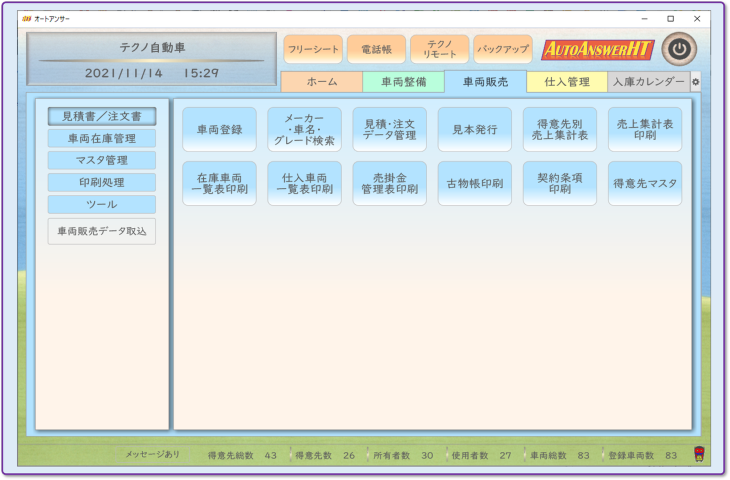Click the 使用者数 27 status entry
The height and width of the screenshot is (480, 730).
481,455
